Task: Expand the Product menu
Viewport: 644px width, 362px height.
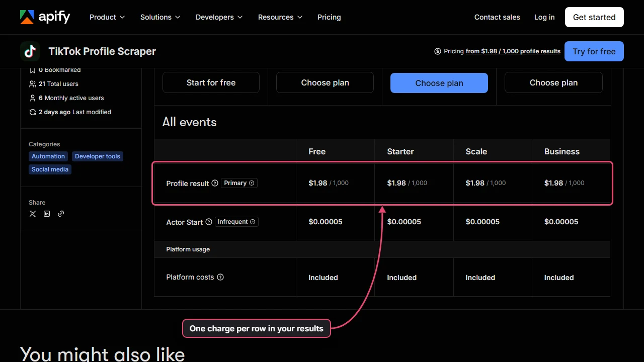Action: (107, 17)
